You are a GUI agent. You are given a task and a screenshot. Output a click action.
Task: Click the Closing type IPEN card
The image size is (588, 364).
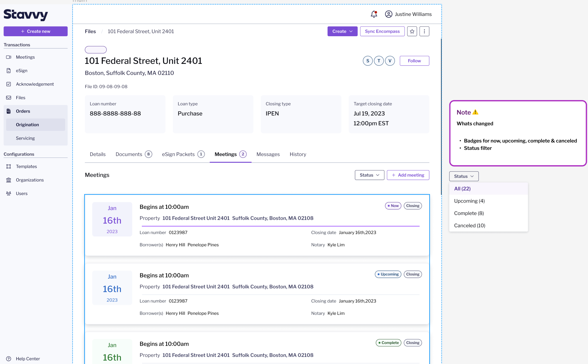coord(301,114)
